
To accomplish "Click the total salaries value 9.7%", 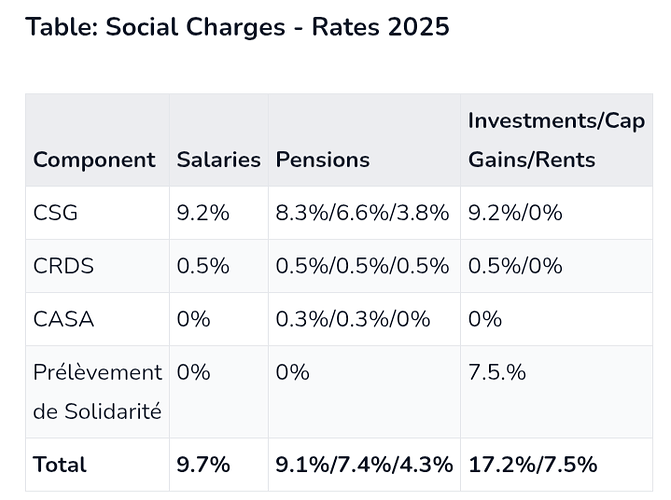I will click(x=203, y=465).
